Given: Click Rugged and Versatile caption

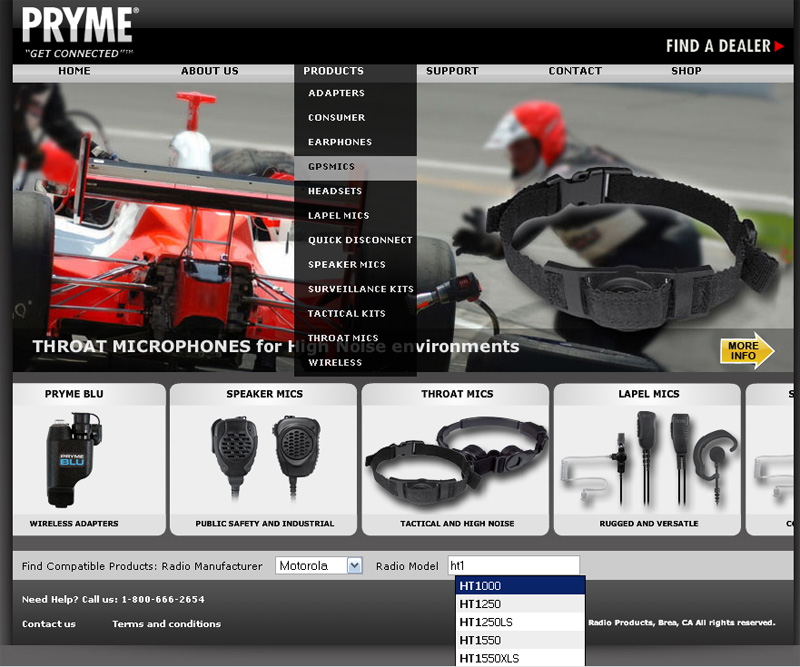Looking at the screenshot, I should (649, 524).
